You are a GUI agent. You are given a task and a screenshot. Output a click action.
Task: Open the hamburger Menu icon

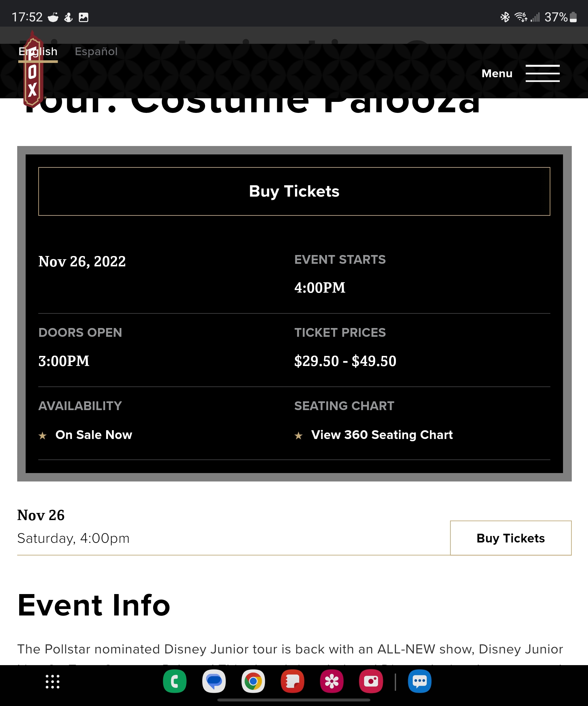click(542, 73)
